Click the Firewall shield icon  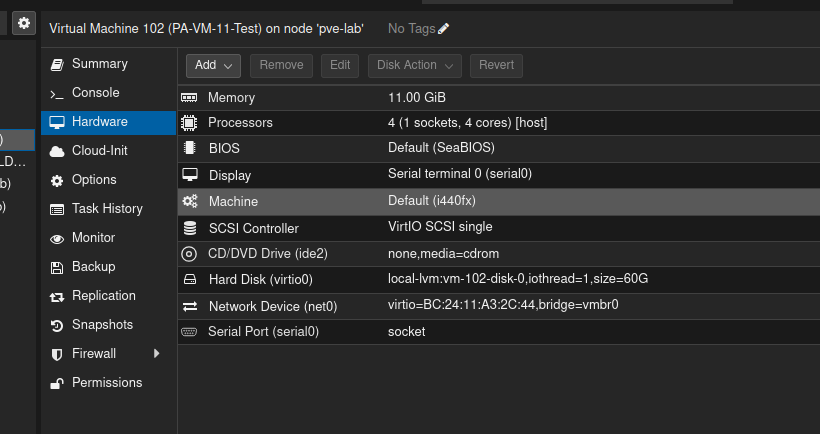point(56,355)
